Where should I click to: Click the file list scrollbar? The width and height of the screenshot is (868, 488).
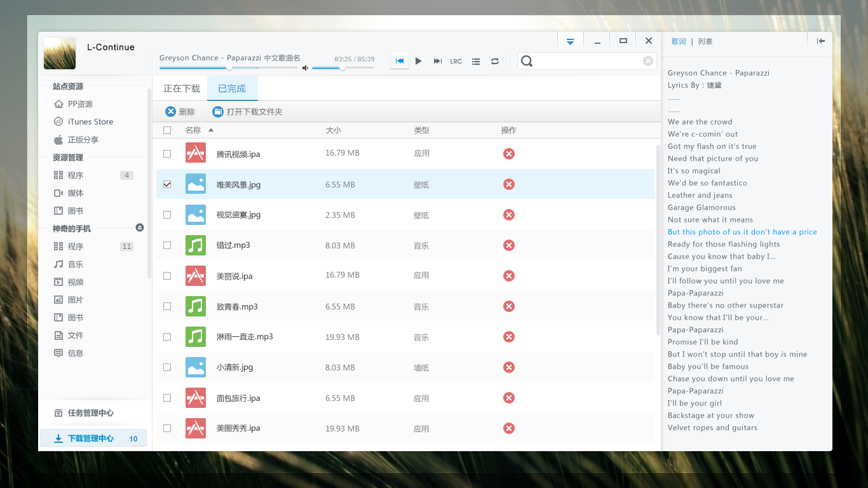658,240
